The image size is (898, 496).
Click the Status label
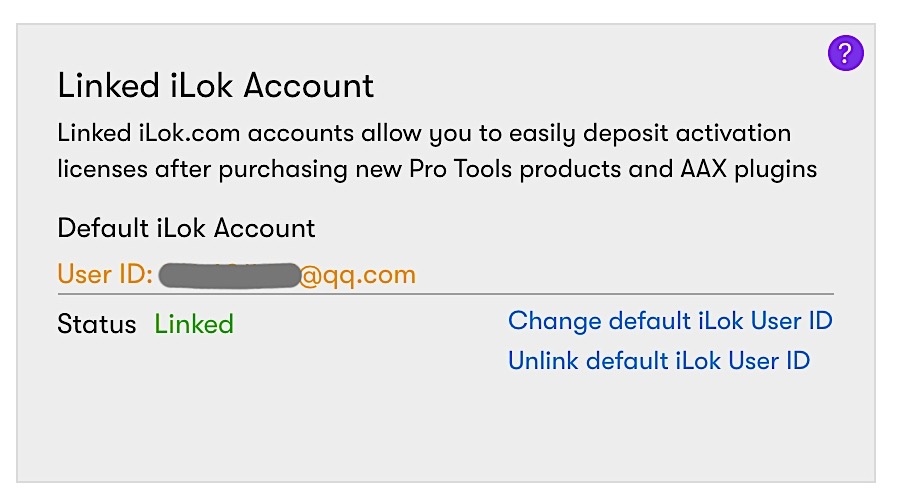pyautogui.click(x=97, y=324)
